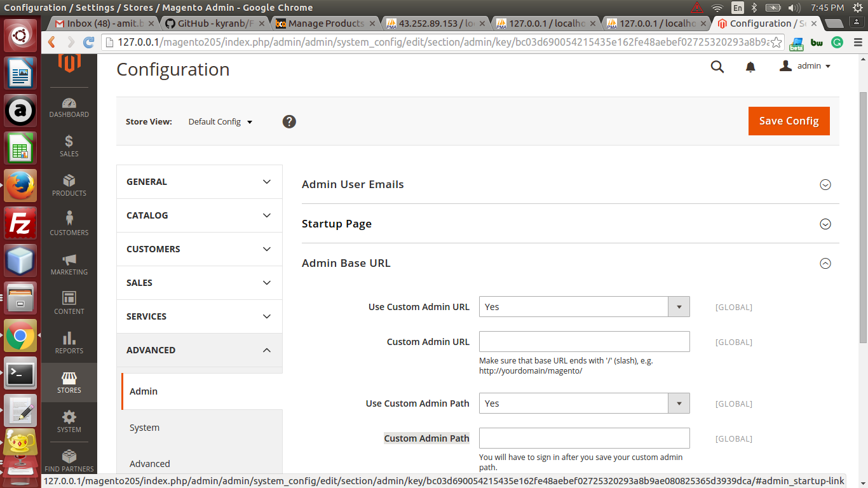Open the Sales menu in Magento sidebar

69,146
